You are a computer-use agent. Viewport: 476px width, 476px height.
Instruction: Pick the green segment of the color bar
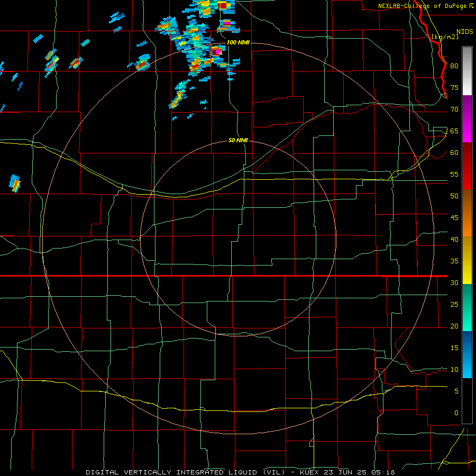point(467,307)
